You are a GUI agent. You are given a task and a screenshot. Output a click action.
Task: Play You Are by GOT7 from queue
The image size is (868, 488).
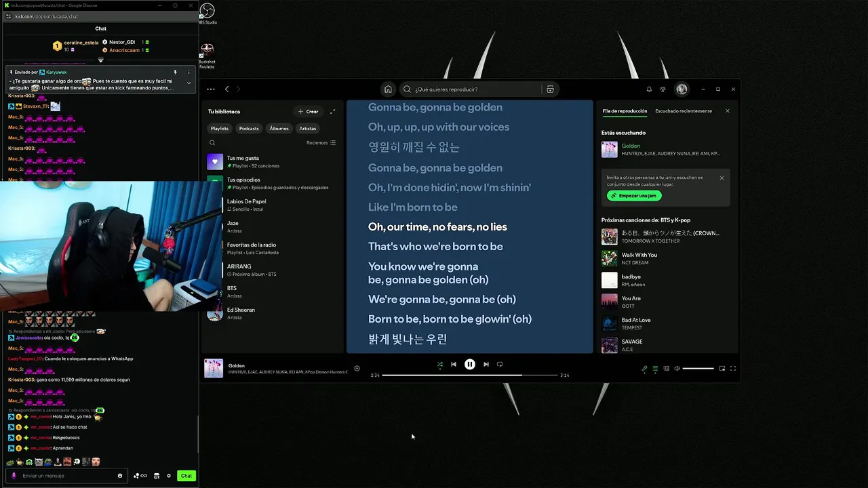(x=665, y=302)
